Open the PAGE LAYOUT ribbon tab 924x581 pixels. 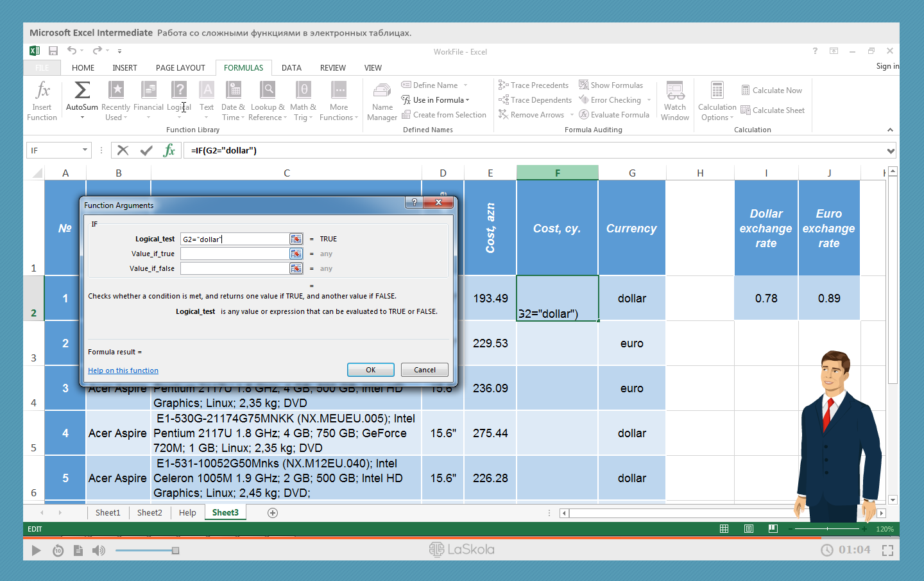tap(180, 68)
